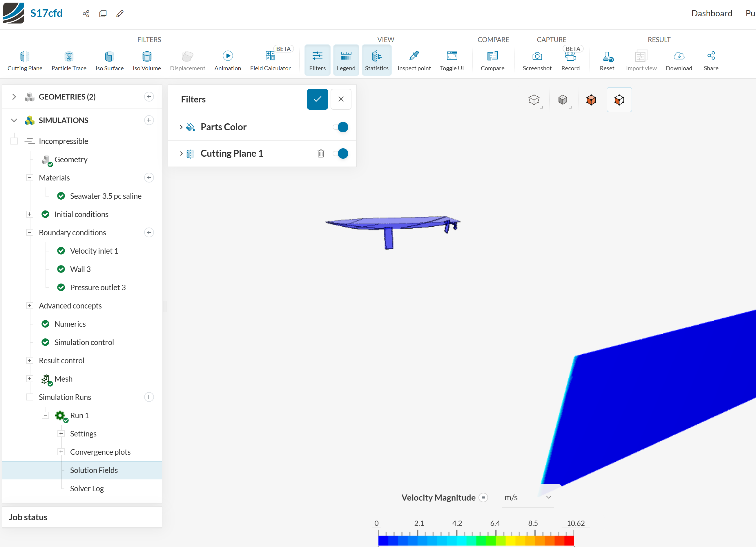Open the Solver Log item
Screen dimensions: 756x547
(87, 488)
